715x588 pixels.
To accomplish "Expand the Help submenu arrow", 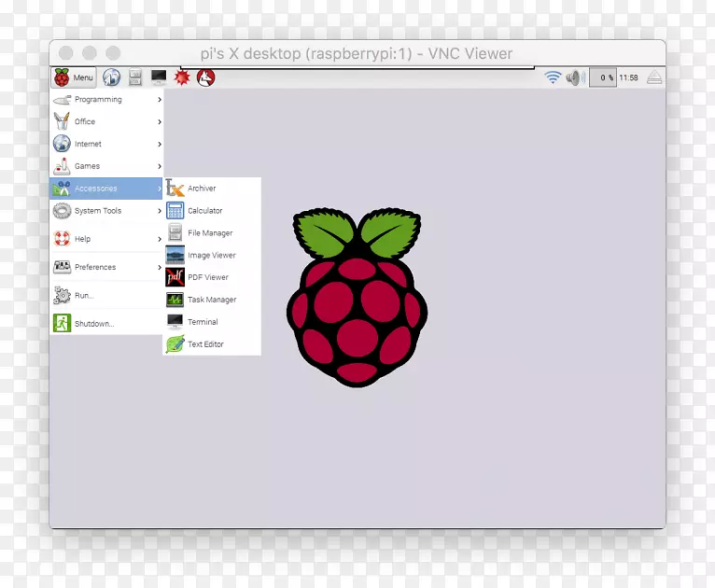I will [x=160, y=239].
